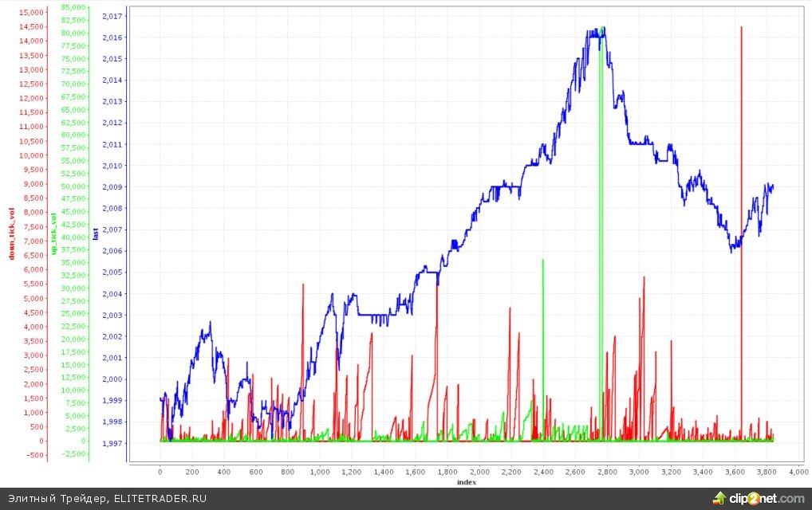Click the 2,400 x-axis label
The image size is (812, 510).
click(543, 472)
